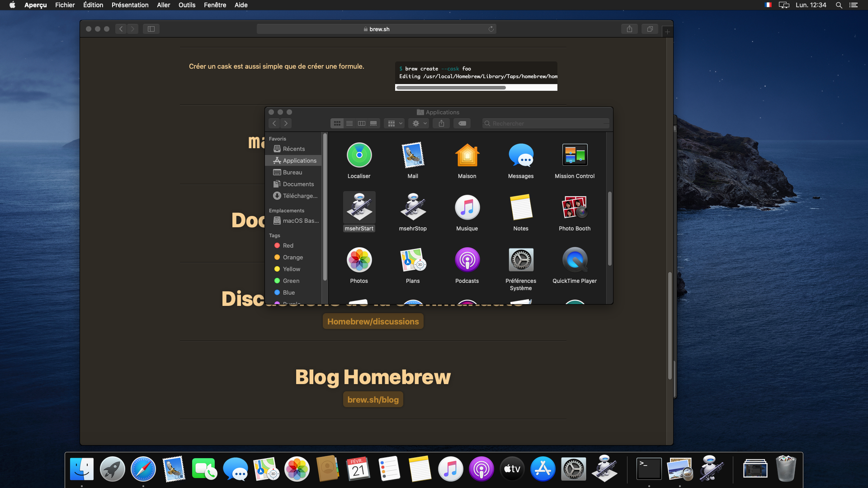Open the Apple menu

click(12, 5)
